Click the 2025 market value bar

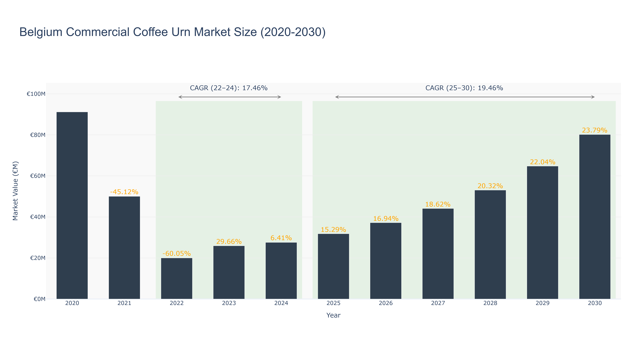pos(333,266)
